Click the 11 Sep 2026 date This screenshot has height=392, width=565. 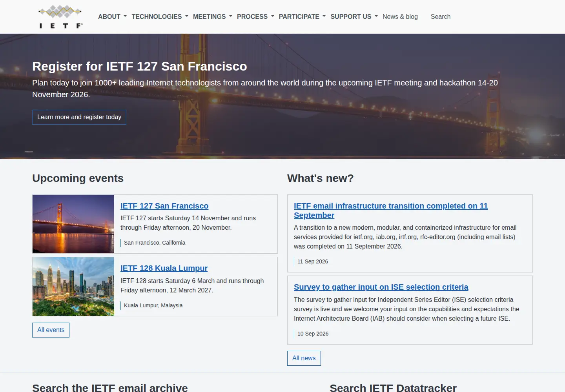(x=313, y=261)
